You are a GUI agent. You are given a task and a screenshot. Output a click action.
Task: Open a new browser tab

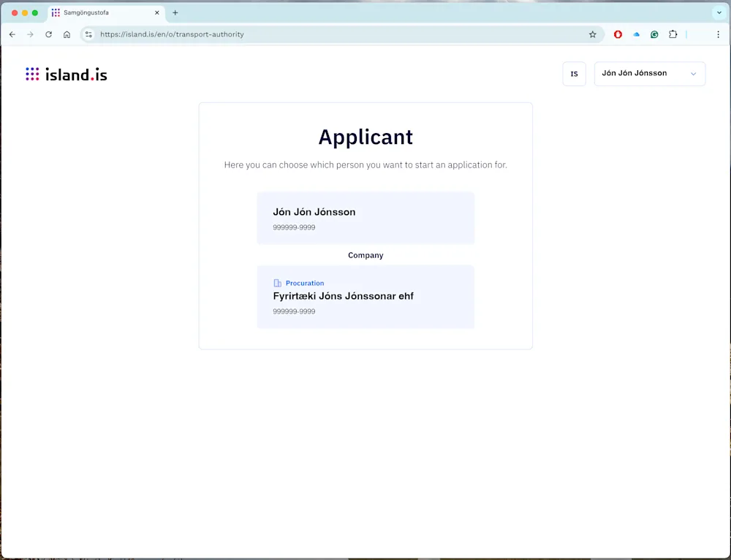point(175,12)
